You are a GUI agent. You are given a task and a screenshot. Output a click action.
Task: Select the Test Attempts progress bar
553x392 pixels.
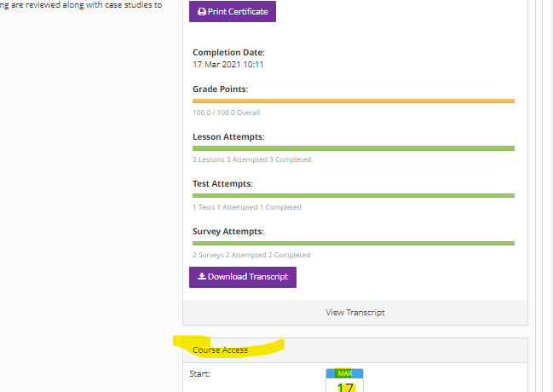[x=354, y=195]
